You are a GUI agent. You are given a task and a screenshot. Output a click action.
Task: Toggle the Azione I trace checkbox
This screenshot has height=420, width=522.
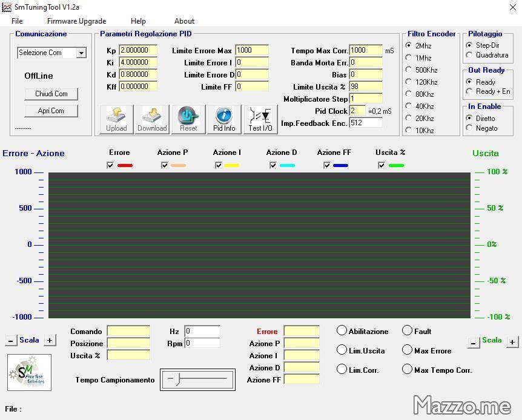(219, 165)
